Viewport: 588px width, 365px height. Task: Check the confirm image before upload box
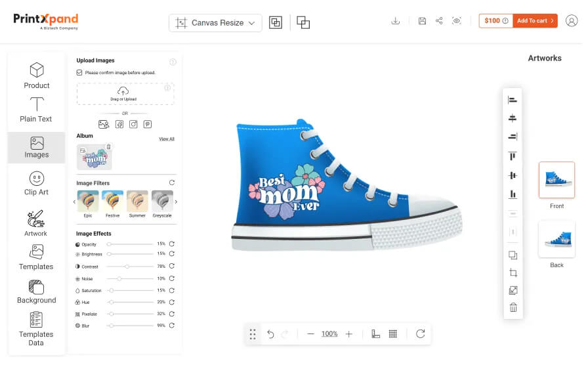[x=80, y=72]
